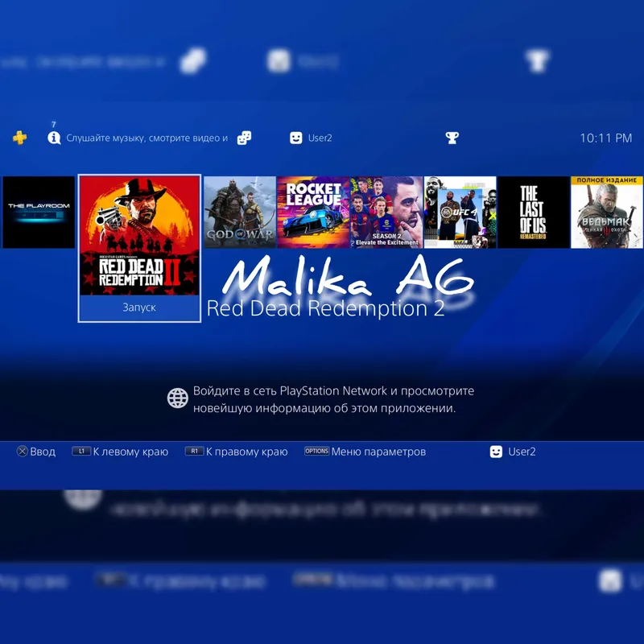Select The Last of Us Remastered tile
Viewport: 644px width, 644px height.
[533, 213]
